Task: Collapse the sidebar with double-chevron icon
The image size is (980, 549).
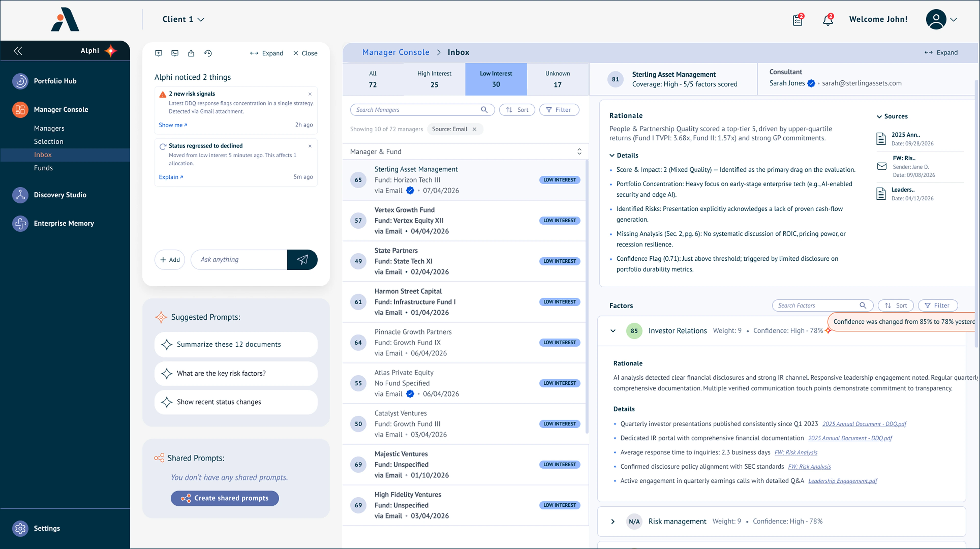Action: (x=18, y=51)
